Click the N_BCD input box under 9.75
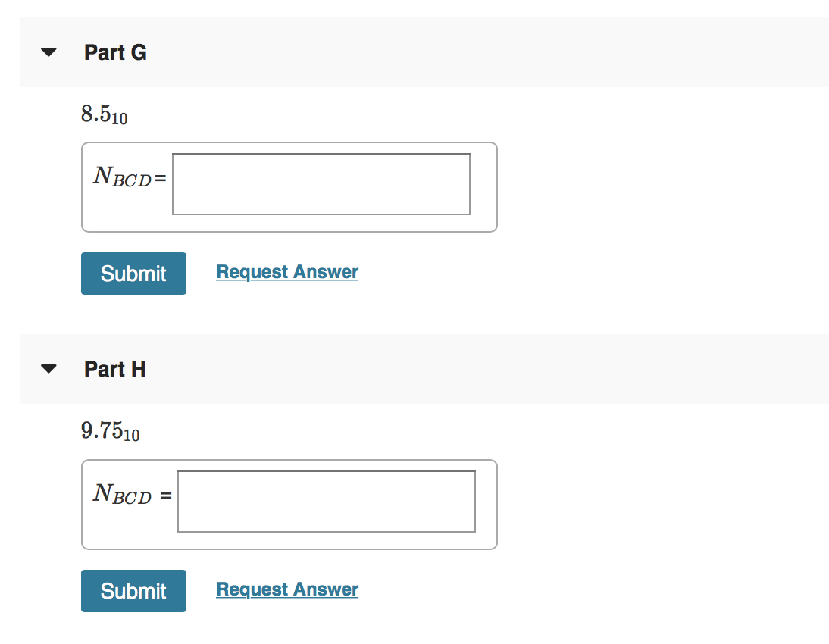Image resolution: width=829 pixels, height=644 pixels. [326, 501]
